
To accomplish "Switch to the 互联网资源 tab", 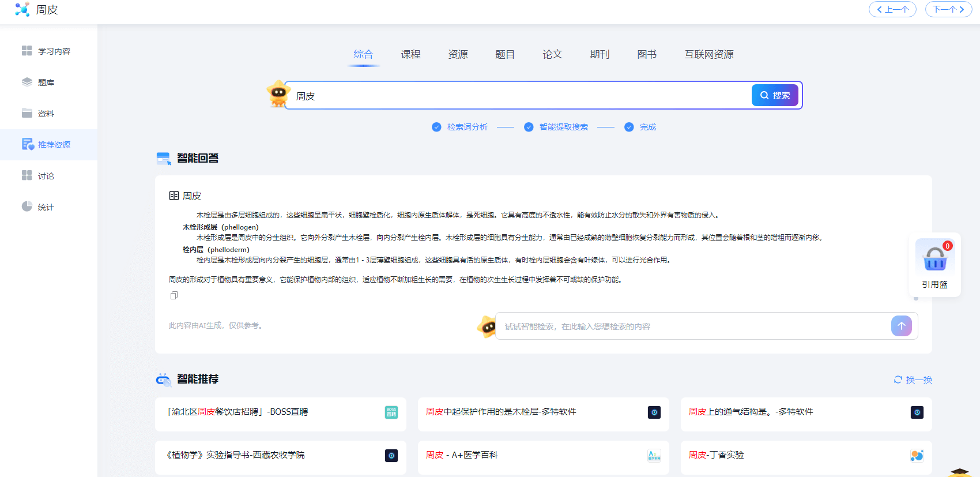I will 708,54.
